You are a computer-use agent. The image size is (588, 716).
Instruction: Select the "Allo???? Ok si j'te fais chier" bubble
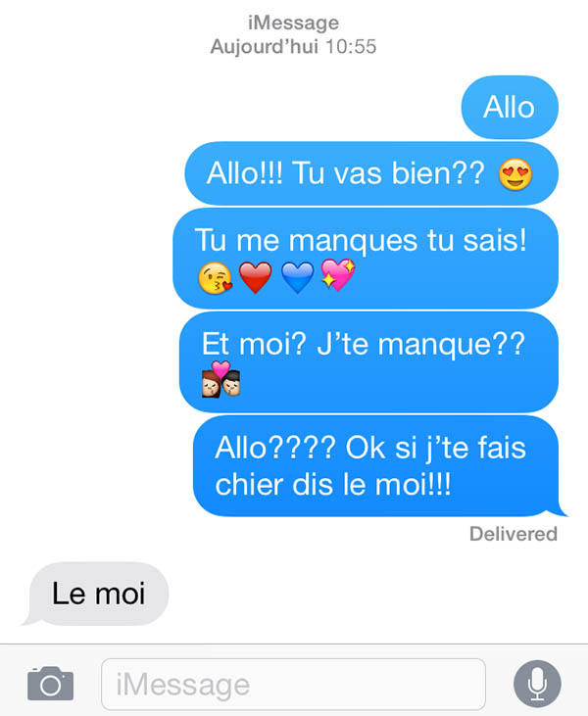(x=376, y=466)
